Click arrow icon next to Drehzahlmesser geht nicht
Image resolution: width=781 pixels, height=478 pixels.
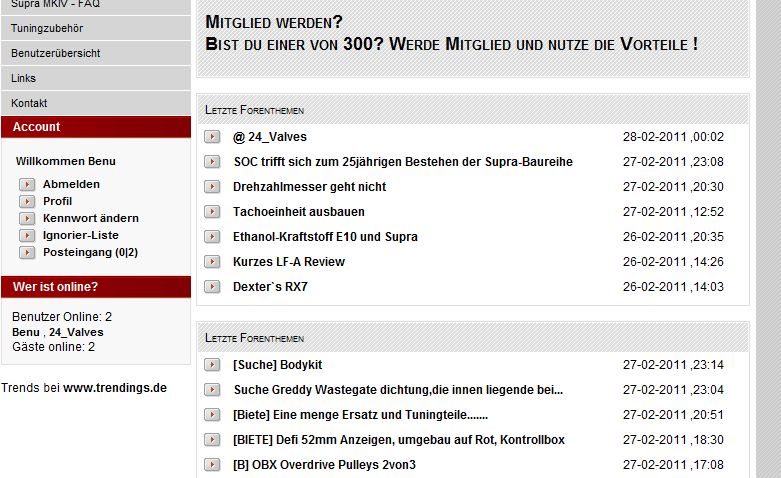tap(212, 186)
